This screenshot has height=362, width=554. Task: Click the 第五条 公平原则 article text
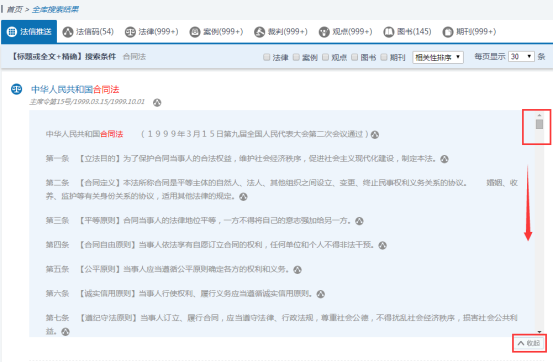(x=167, y=269)
